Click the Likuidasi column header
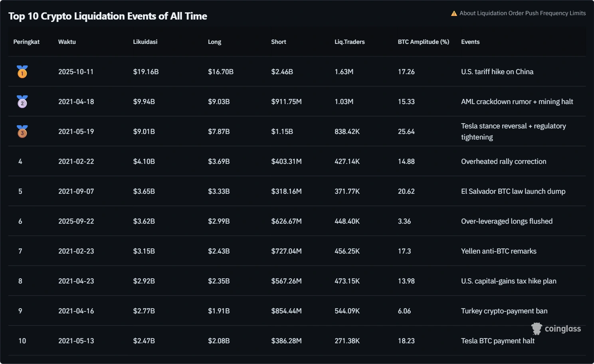 (x=145, y=42)
